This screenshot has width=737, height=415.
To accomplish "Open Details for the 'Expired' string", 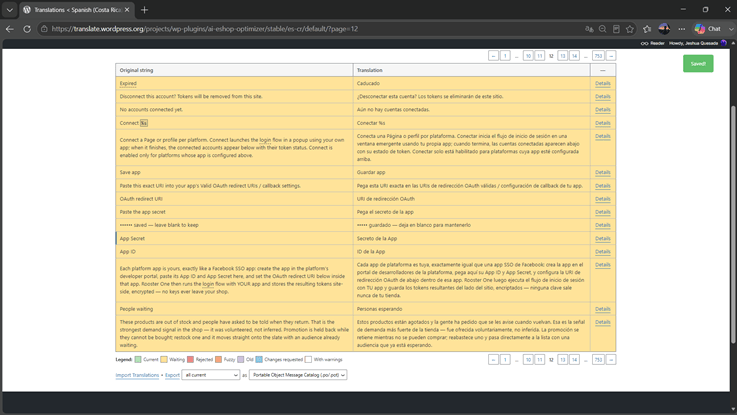I will point(603,83).
